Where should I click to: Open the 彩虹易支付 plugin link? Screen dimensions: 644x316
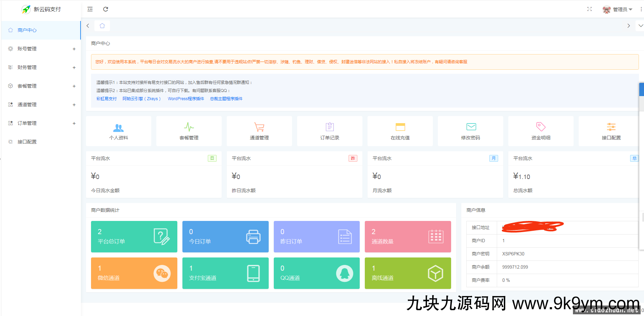(x=106, y=98)
